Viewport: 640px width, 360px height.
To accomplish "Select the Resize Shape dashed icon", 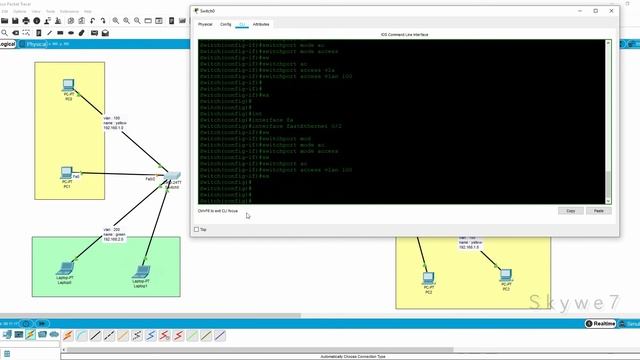I will [x=26, y=33].
